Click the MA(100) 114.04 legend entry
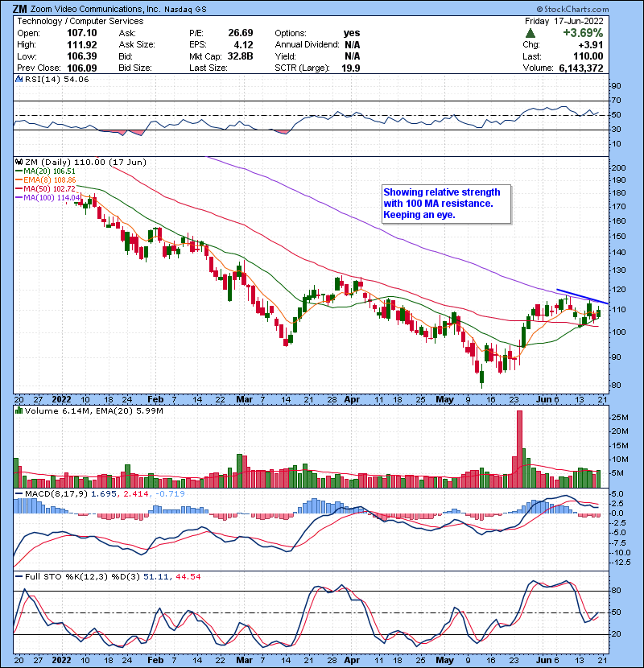The image size is (644, 668). pos(47,198)
